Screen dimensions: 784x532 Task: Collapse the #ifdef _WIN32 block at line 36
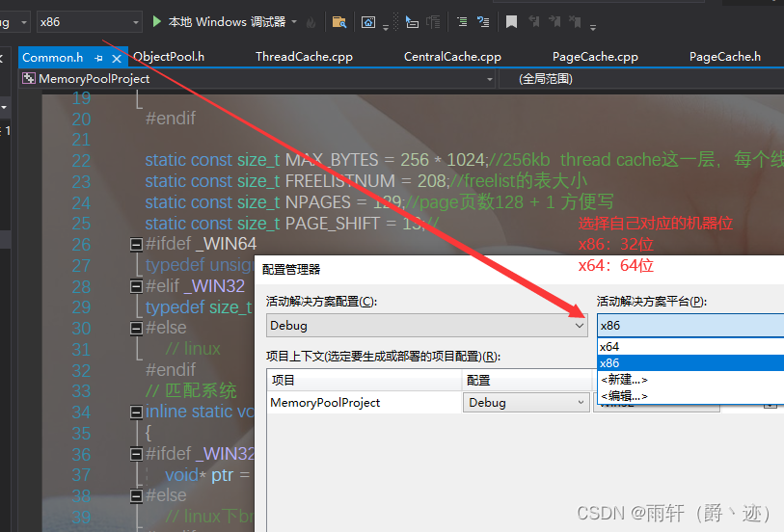click(x=136, y=454)
